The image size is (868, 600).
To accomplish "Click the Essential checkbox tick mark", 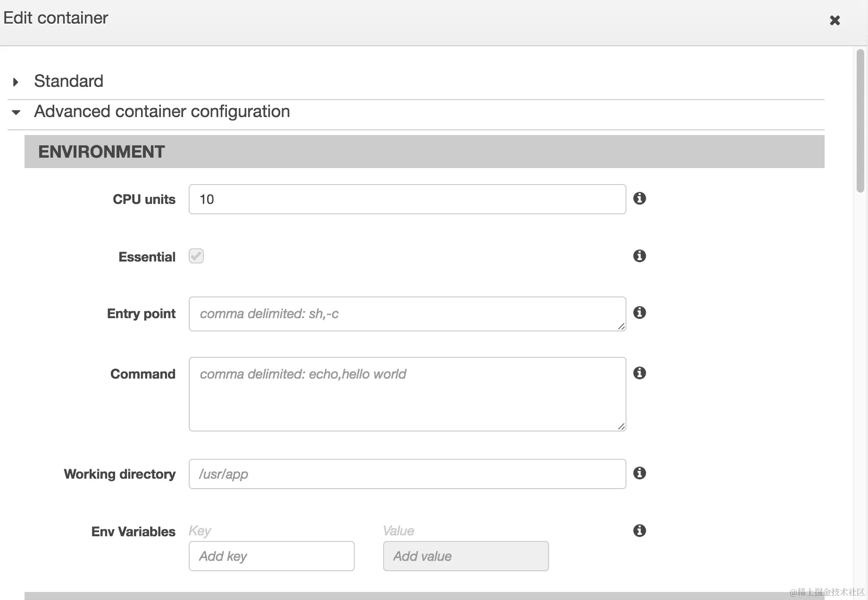I will point(196,256).
